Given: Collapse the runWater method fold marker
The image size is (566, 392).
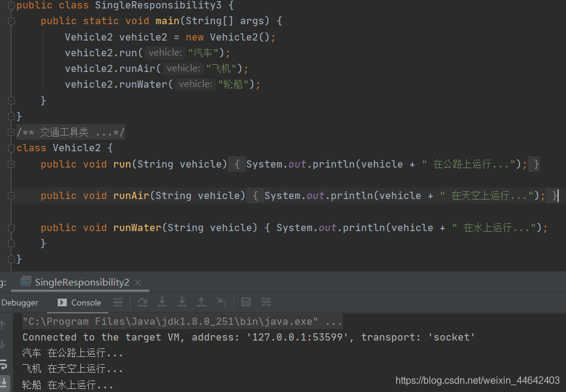Looking at the screenshot, I should tap(11, 228).
